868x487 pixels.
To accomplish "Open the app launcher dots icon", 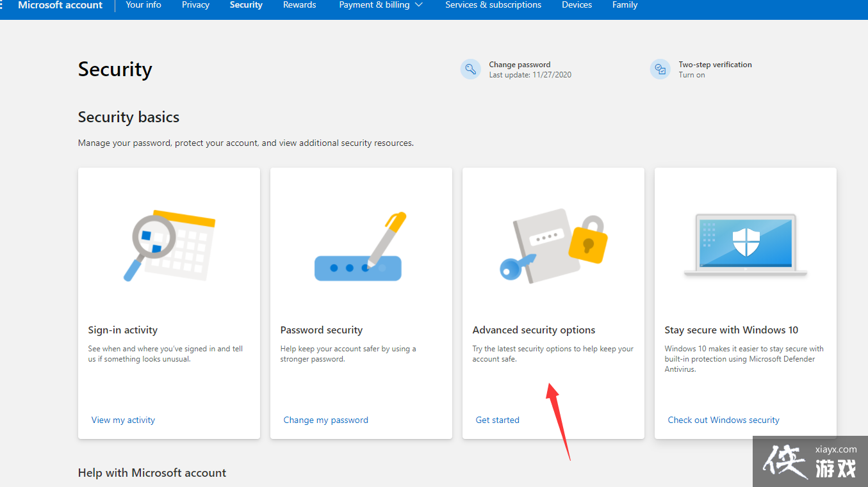I will pyautogui.click(x=2, y=5).
